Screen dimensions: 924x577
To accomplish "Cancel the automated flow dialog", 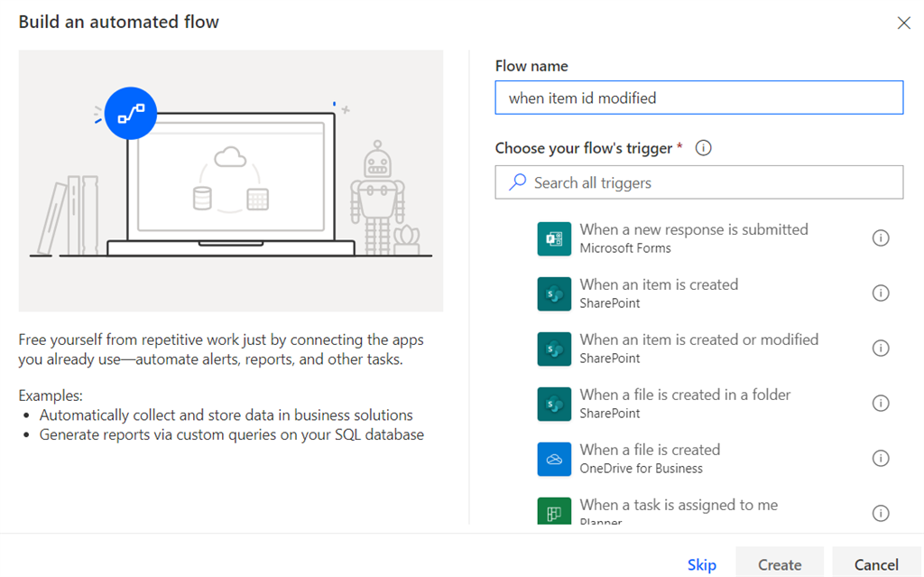I will pyautogui.click(x=876, y=564).
